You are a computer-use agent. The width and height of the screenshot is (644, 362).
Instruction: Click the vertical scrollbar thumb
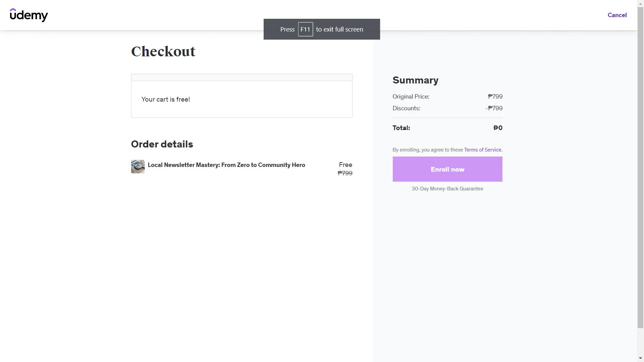click(640, 167)
